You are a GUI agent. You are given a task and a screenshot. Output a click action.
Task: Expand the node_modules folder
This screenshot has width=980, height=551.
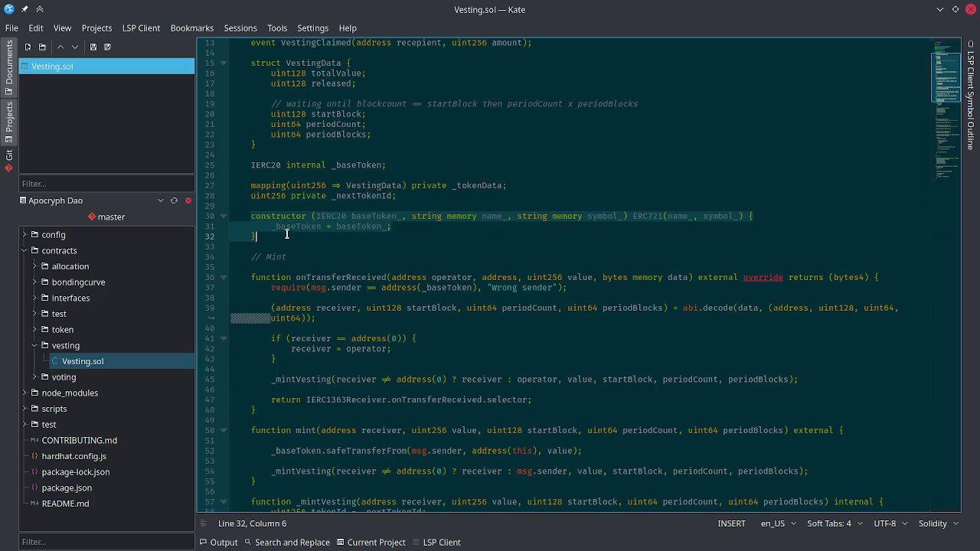point(24,393)
